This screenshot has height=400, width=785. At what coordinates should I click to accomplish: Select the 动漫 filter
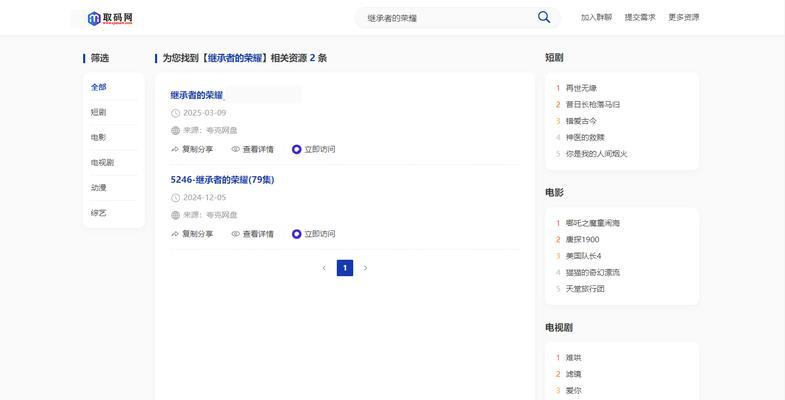tap(99, 188)
